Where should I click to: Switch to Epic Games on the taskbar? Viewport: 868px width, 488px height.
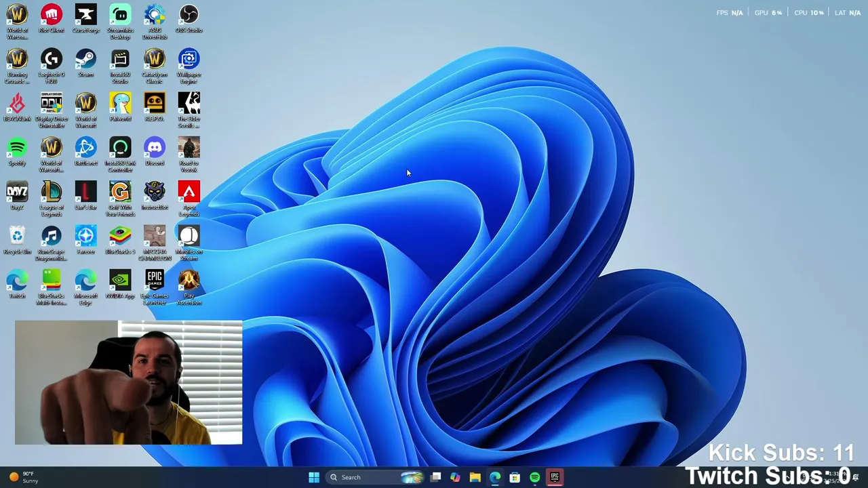(555, 477)
